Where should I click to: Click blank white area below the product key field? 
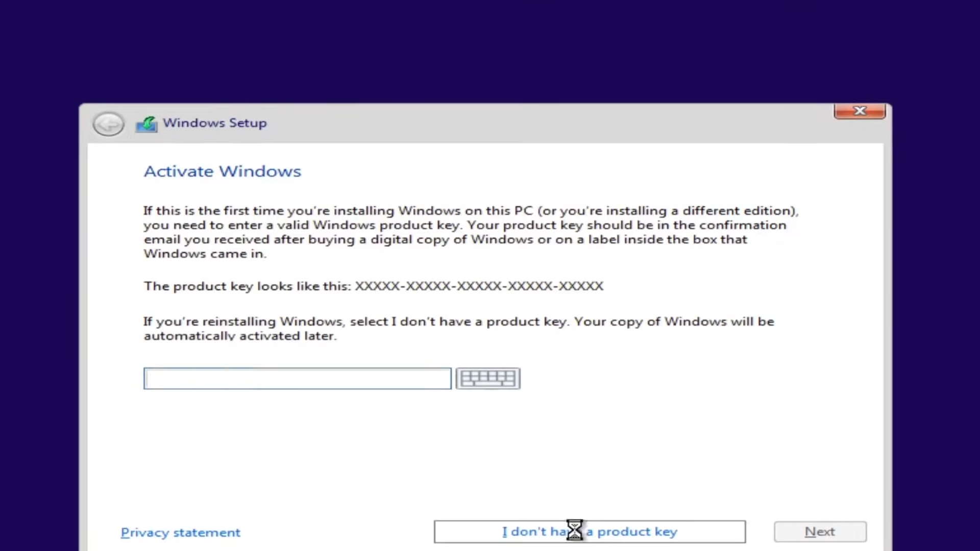coord(459,449)
